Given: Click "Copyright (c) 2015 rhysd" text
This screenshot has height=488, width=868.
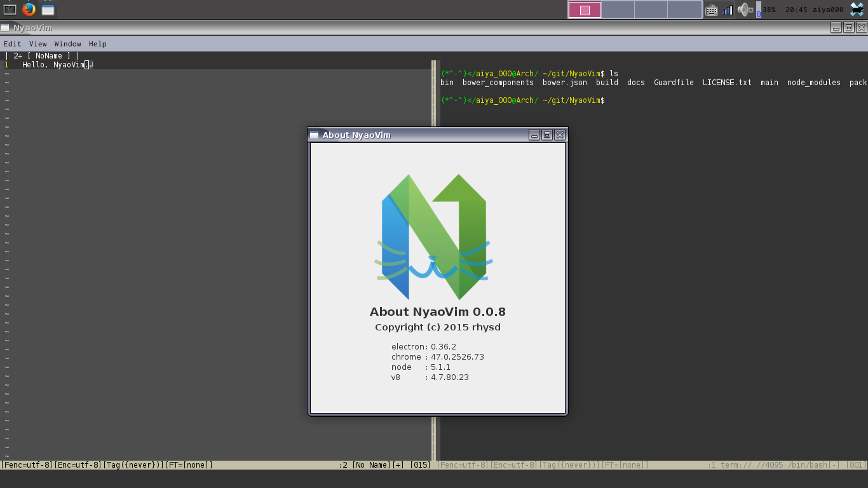Looking at the screenshot, I should [x=438, y=327].
